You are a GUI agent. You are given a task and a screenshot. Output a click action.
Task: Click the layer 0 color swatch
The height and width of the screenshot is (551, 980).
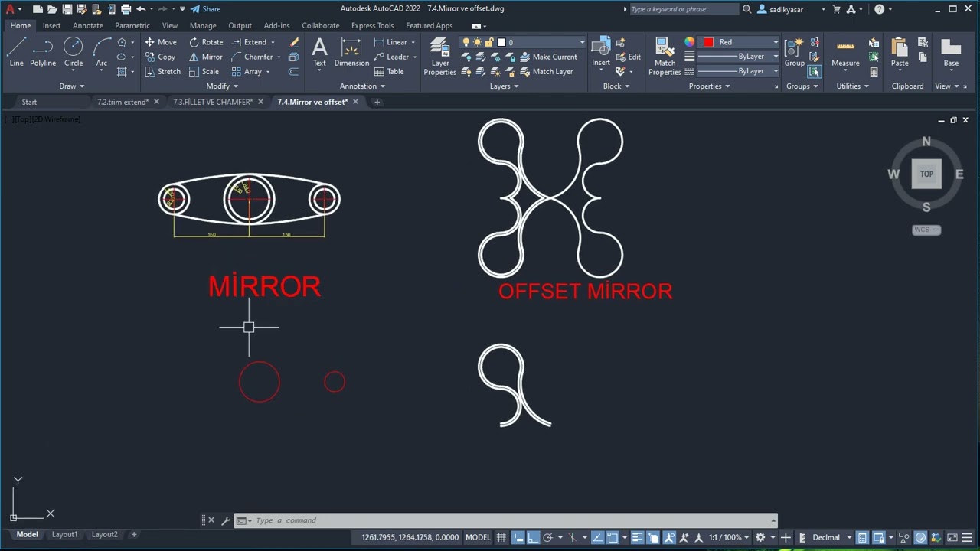pos(501,42)
